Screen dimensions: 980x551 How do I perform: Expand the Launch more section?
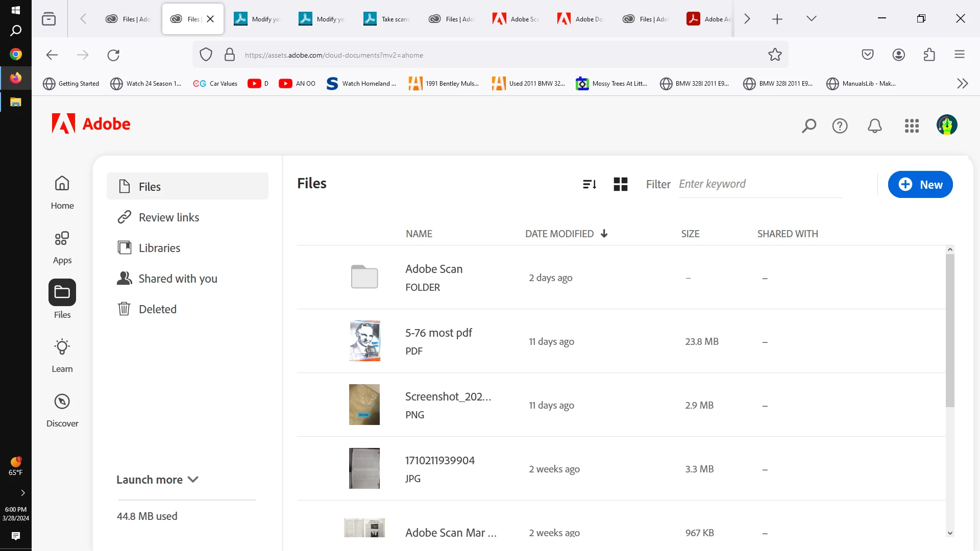157,480
